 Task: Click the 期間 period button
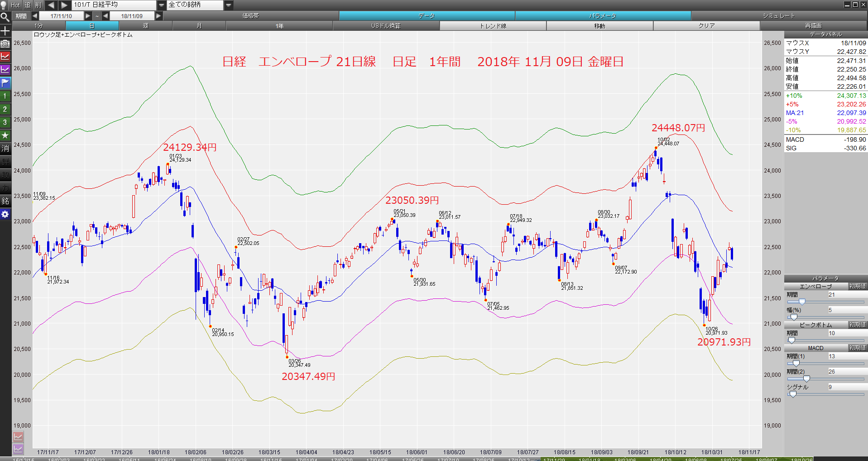21,16
